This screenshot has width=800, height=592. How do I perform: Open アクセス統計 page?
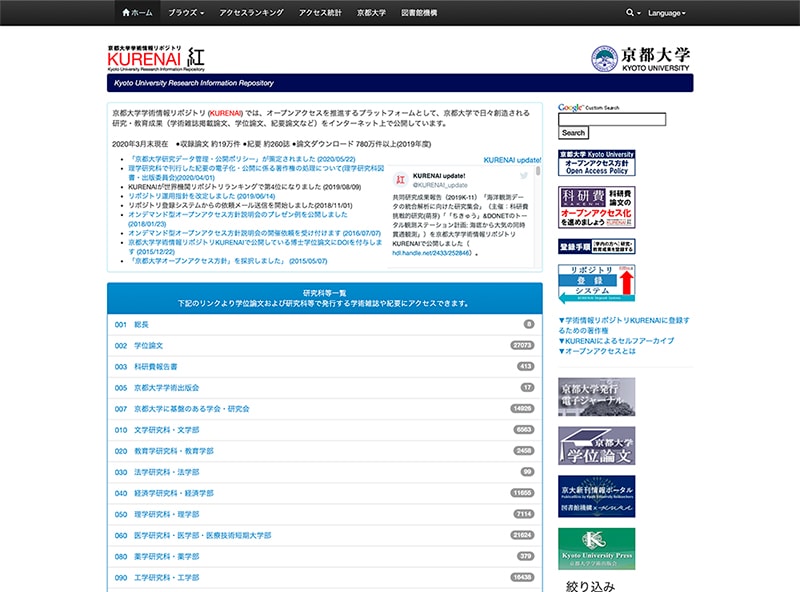point(320,13)
